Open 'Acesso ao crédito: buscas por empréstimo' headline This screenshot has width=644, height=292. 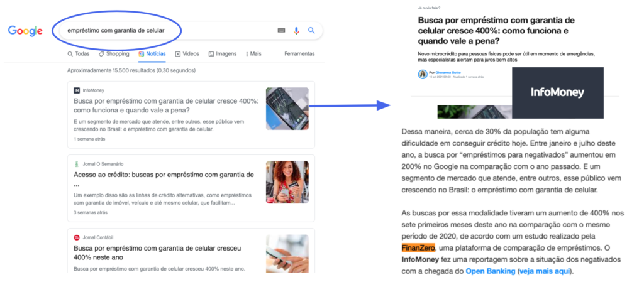164,179
